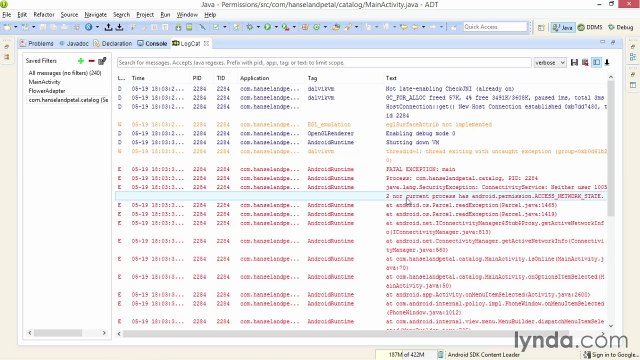Delete selected logcat filter with red minus
The image size is (640, 360).
pyautogui.click(x=91, y=61)
